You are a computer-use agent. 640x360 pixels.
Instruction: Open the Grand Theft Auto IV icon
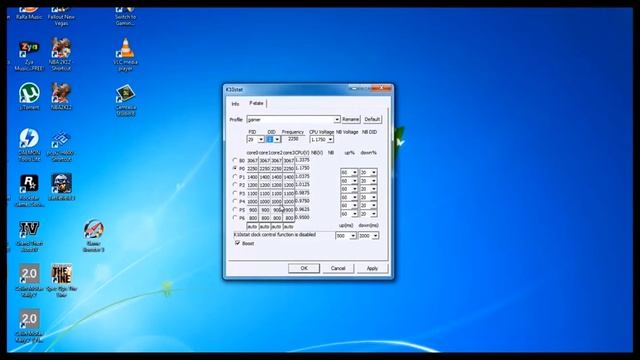pyautogui.click(x=29, y=236)
